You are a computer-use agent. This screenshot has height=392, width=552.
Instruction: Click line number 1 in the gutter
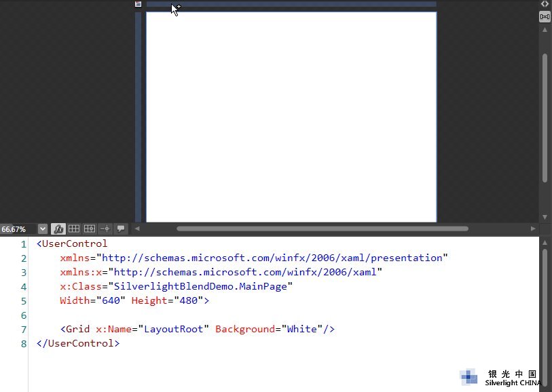(24, 244)
